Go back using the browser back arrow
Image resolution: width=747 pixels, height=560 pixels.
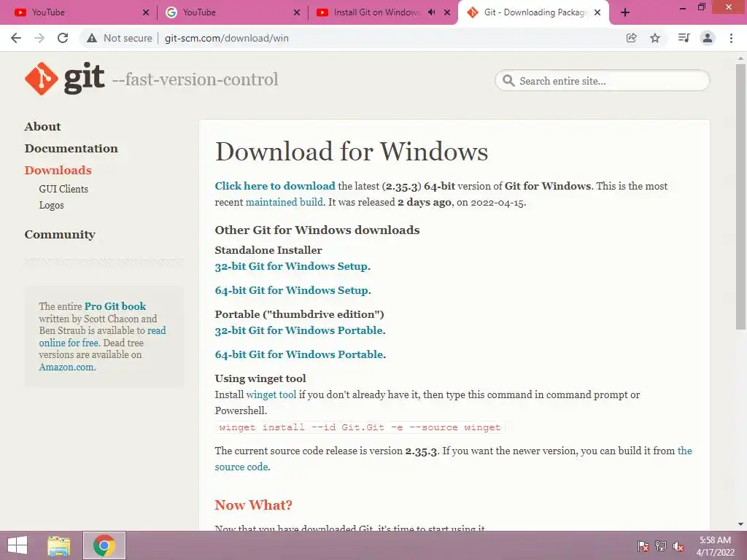(x=16, y=38)
